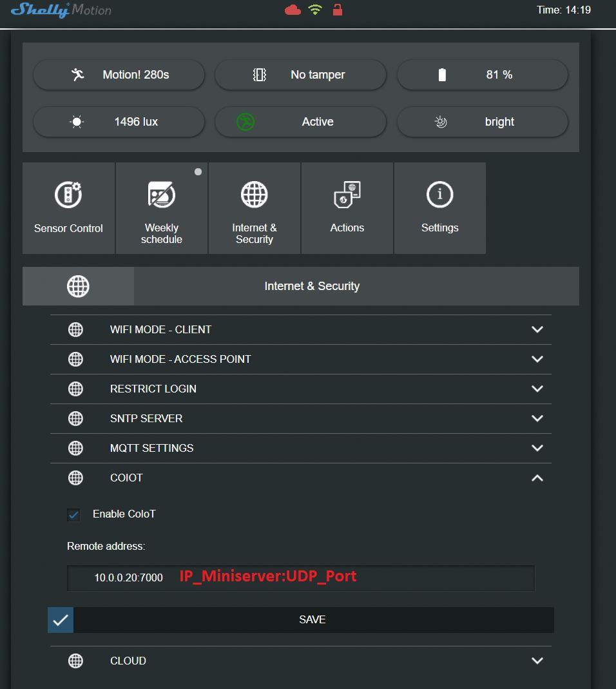Click the SAVE button
Image resolution: width=616 pixels, height=689 pixels.
301,620
